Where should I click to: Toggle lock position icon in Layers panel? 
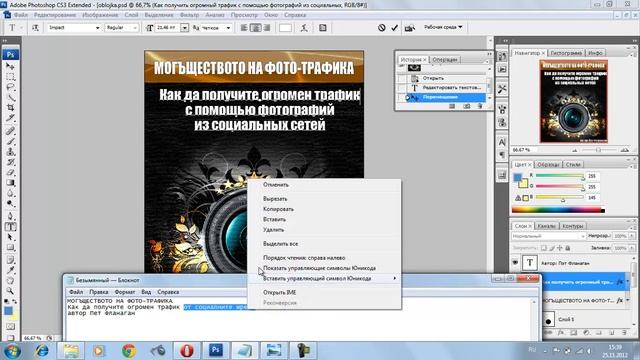point(560,248)
